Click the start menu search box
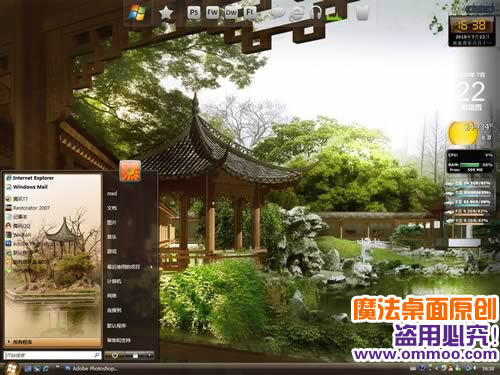Viewport: 500px width, 375px height. [x=52, y=355]
